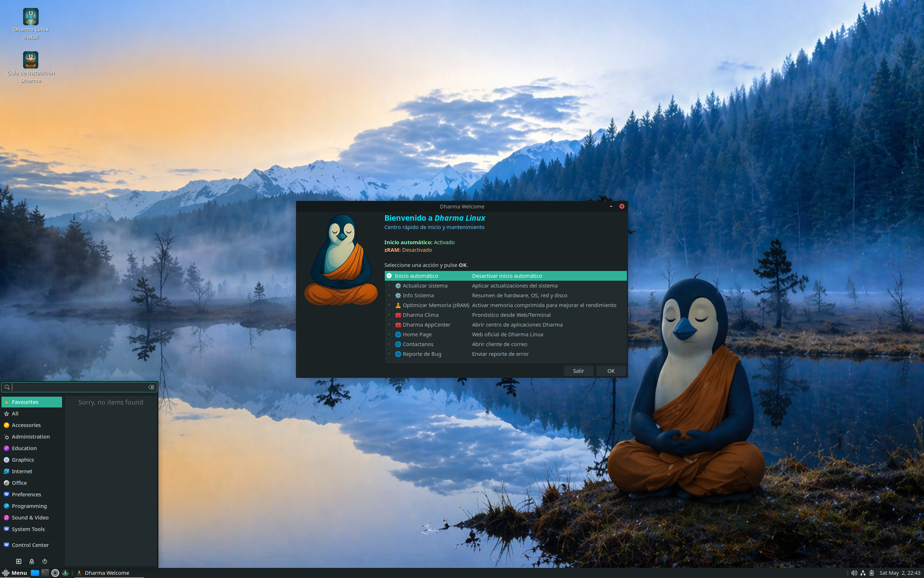Click the shutdown power icon in menu

click(x=45, y=561)
